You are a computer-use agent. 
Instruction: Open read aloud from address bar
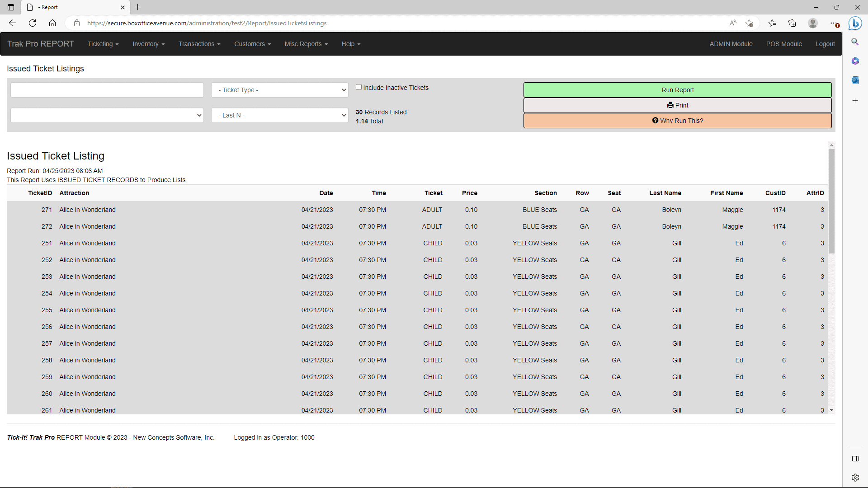pyautogui.click(x=733, y=23)
